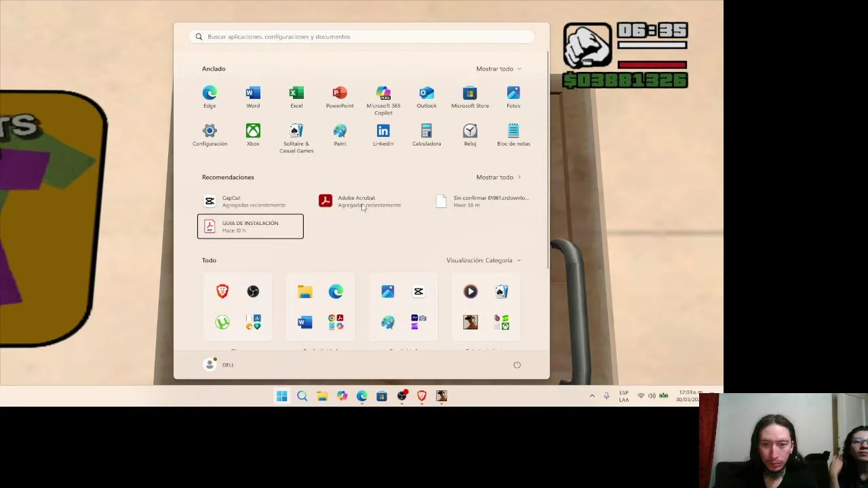Click the Windows Start button on taskbar

coord(282,396)
